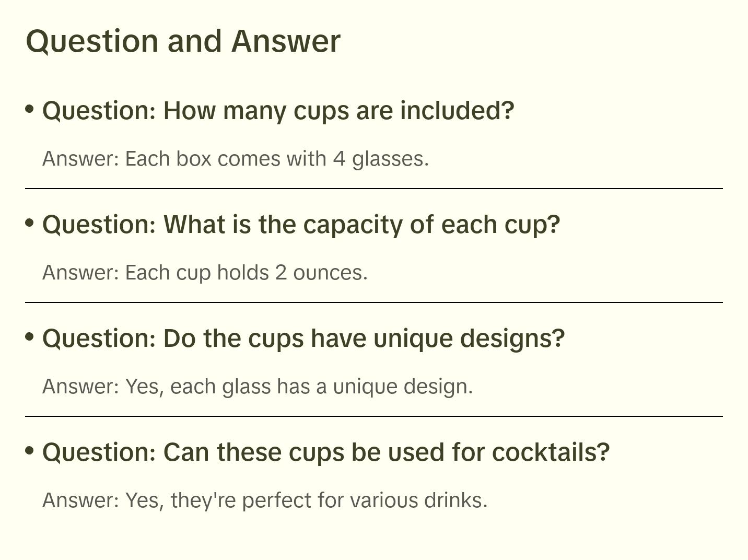
Task: Select the answer "Each cup holds 2 ounces"
Action: click(x=205, y=273)
